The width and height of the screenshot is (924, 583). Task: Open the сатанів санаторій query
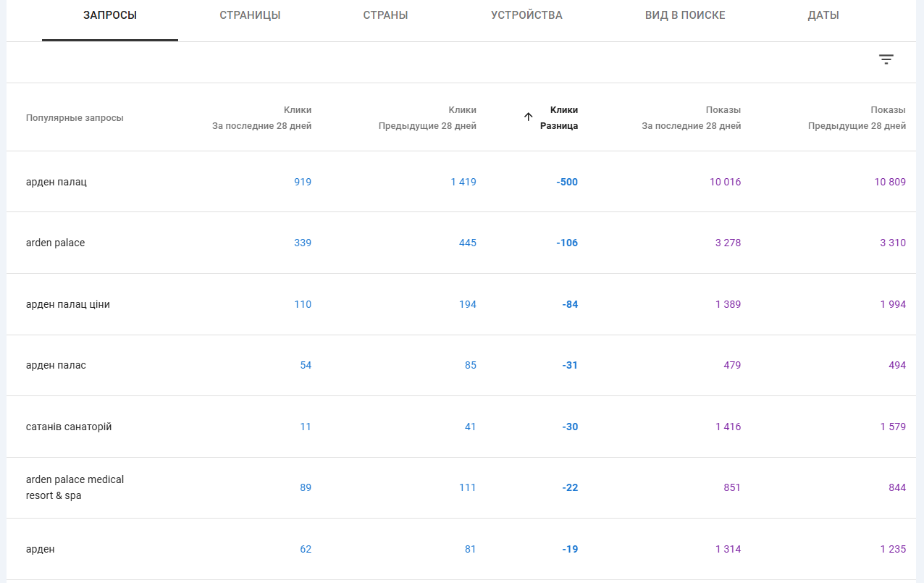pos(69,427)
